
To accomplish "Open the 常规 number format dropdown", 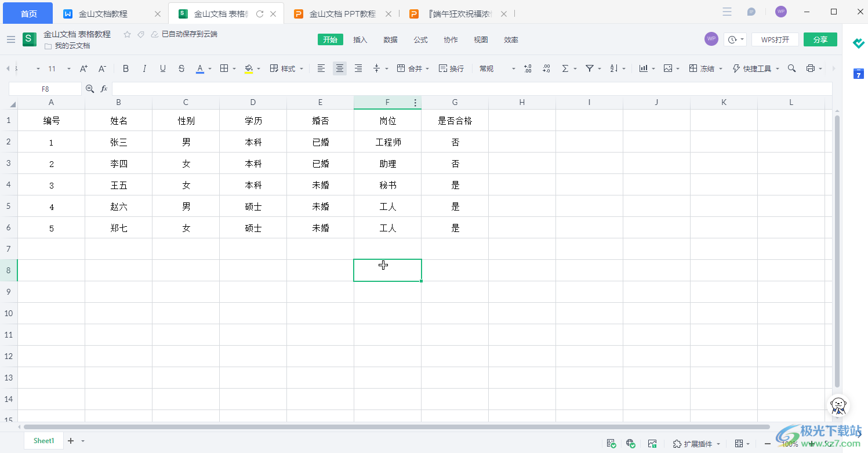I will pos(497,68).
